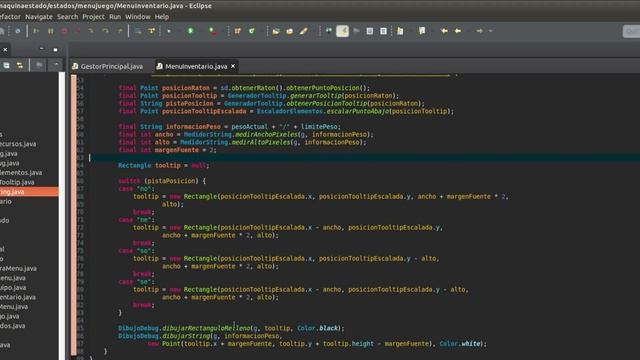
Task: Open ipo.java in the Package Explorer
Action: pyautogui.click(x=13, y=288)
